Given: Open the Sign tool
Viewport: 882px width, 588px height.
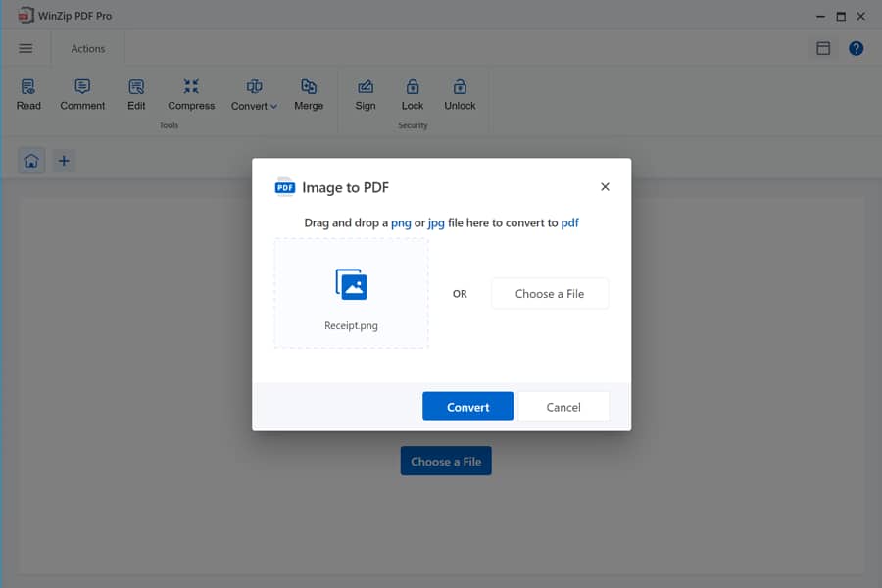Looking at the screenshot, I should click(366, 95).
